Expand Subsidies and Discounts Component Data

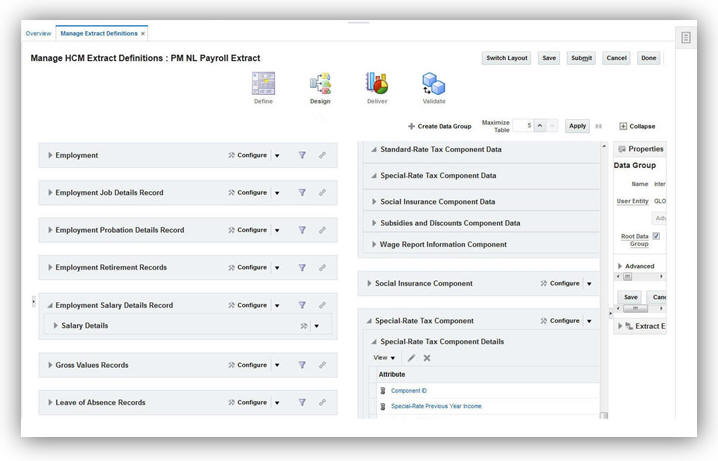(x=374, y=223)
